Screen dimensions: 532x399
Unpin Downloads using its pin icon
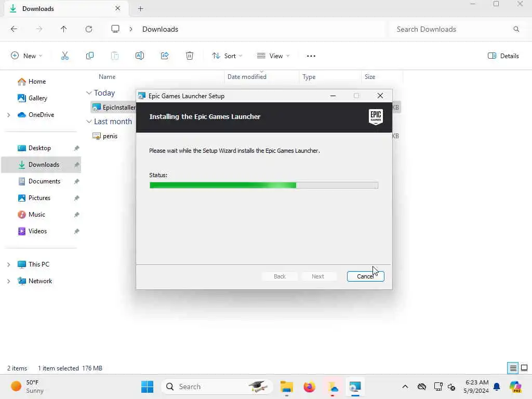(77, 165)
